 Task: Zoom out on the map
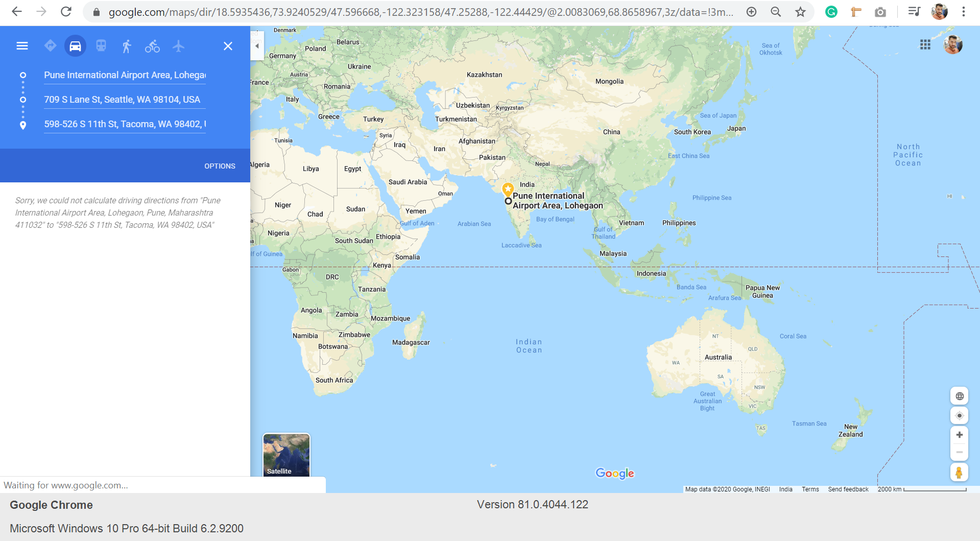[960, 452]
